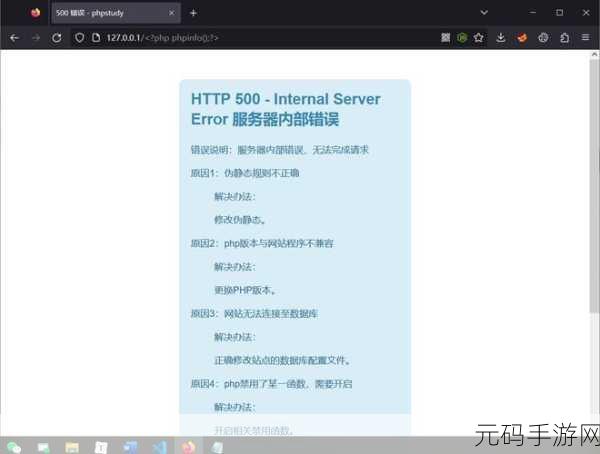Image resolution: width=600 pixels, height=454 pixels.
Task: Click '开启相关禁用函数。' text
Action: point(254,431)
